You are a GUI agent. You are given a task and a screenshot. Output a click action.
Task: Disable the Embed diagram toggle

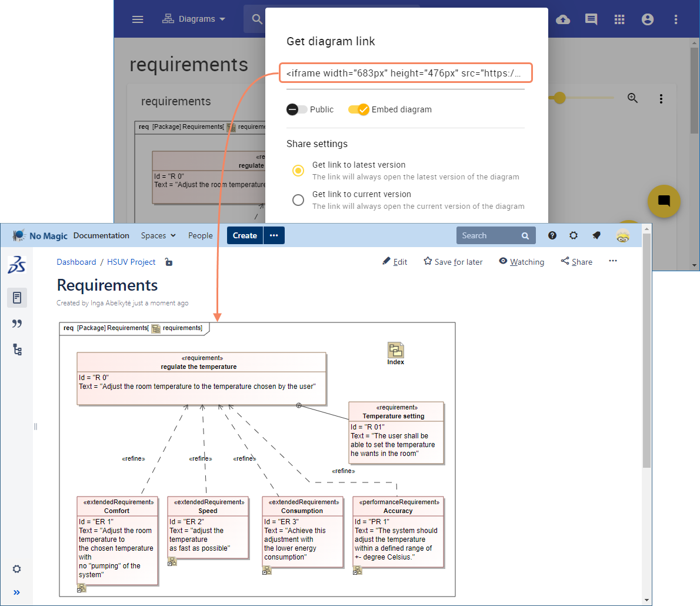[x=359, y=109]
